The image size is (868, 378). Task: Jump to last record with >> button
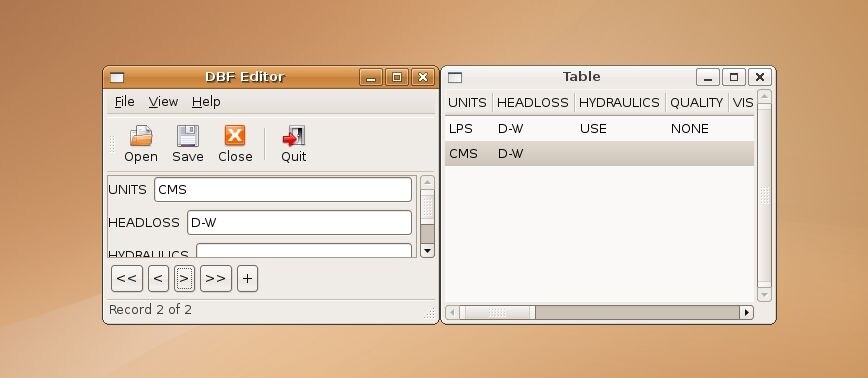(215, 278)
